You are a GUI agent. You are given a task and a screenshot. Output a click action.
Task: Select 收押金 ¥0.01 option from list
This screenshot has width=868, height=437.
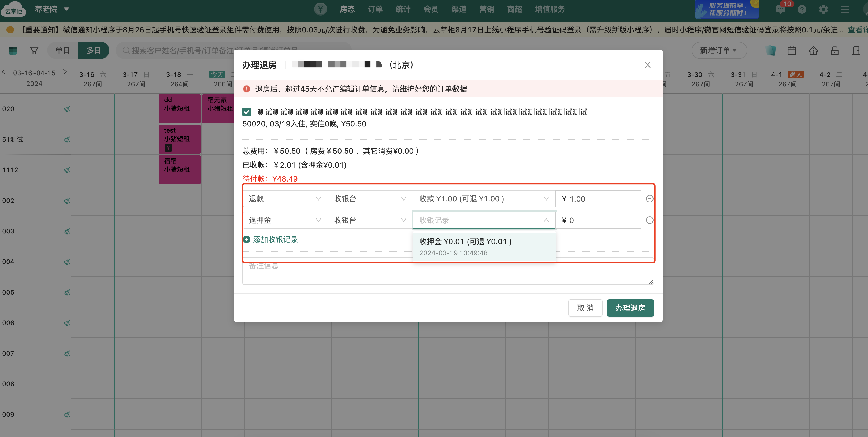click(484, 247)
